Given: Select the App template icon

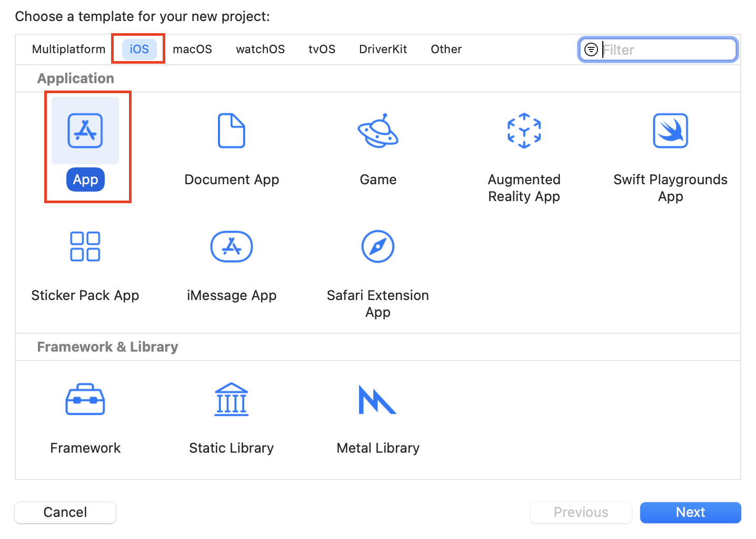Looking at the screenshot, I should coord(85,131).
